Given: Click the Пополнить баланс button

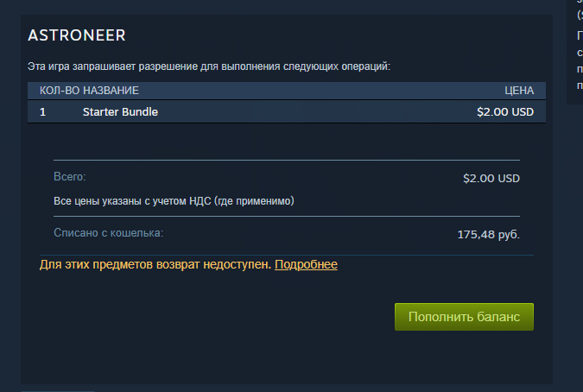Looking at the screenshot, I should click(464, 317).
